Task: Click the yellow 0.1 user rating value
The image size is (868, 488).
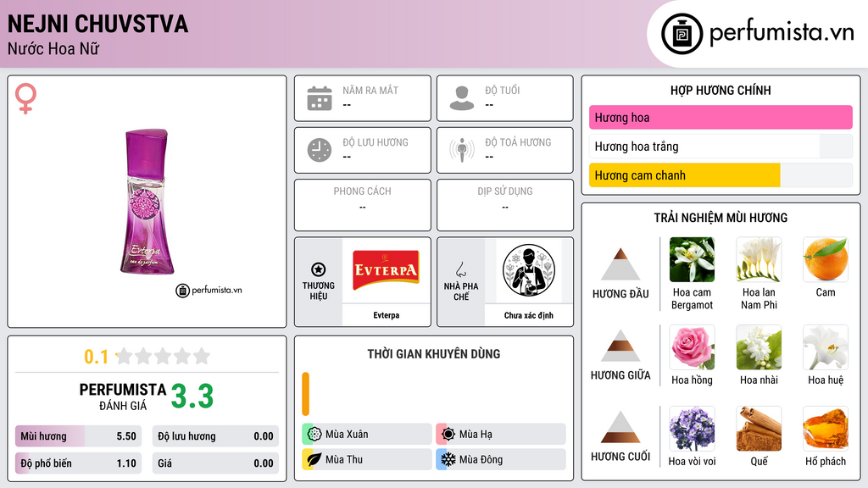Action: point(97,357)
